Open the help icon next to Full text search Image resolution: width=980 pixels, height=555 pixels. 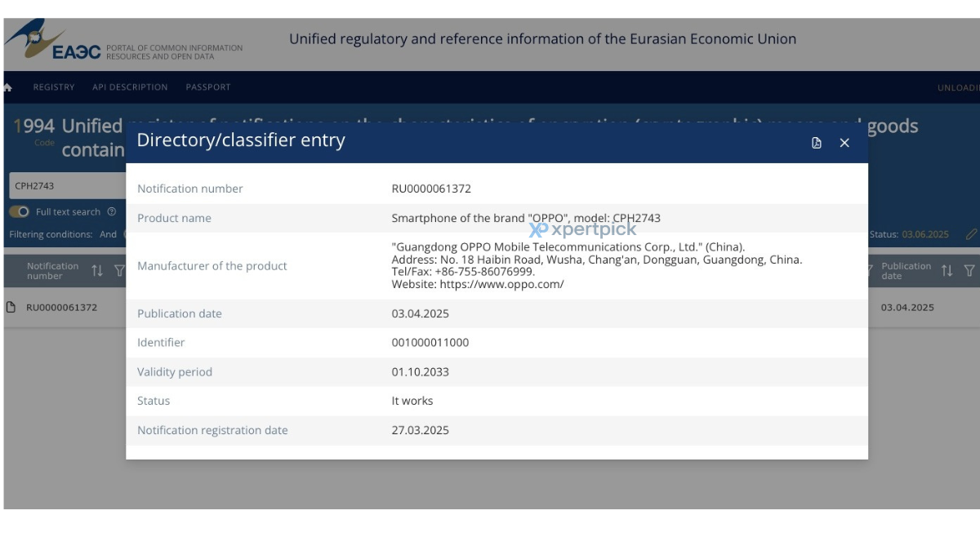coord(112,211)
